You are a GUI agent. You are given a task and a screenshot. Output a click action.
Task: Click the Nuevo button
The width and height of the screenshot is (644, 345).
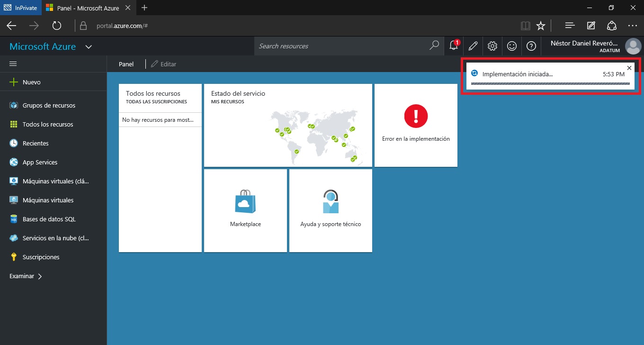(x=31, y=82)
